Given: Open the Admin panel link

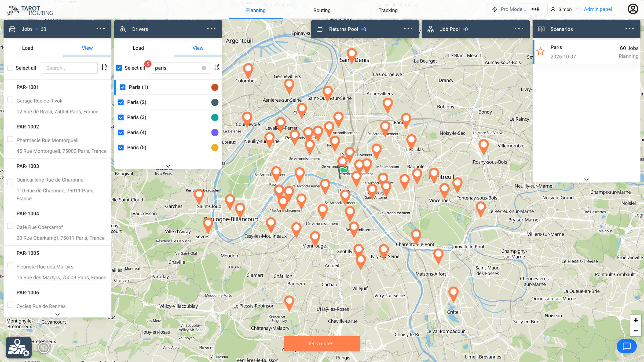Looking at the screenshot, I should point(598,9).
